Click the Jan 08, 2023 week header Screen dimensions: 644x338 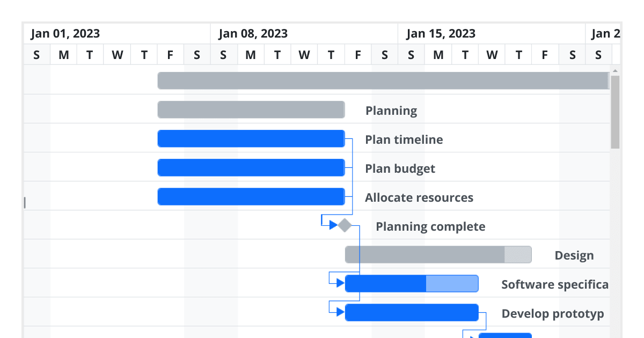pyautogui.click(x=253, y=34)
